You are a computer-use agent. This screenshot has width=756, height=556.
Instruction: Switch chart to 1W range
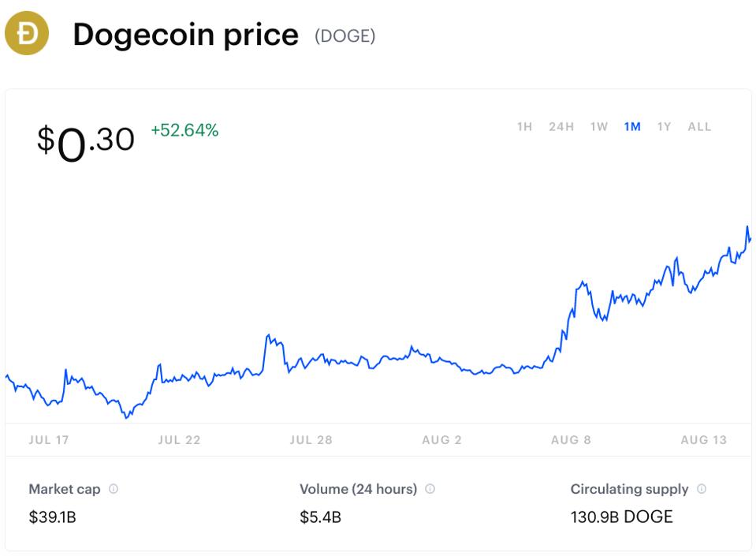[599, 127]
